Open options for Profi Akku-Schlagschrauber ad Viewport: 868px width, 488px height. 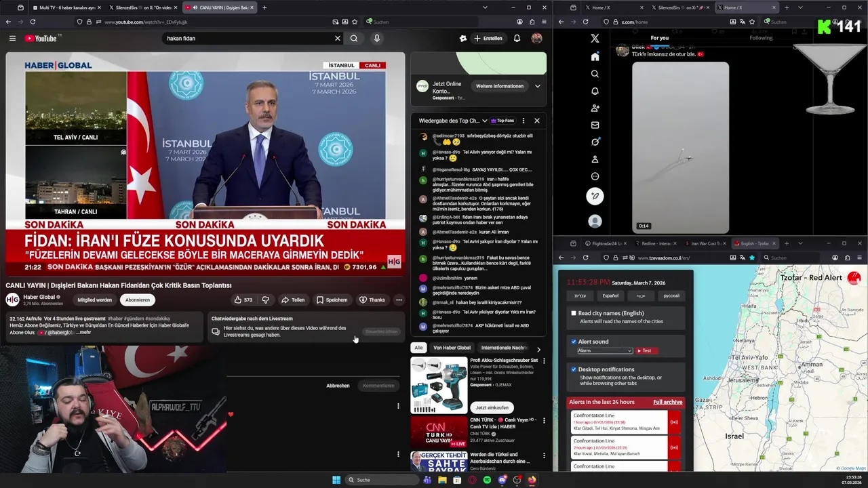click(543, 361)
